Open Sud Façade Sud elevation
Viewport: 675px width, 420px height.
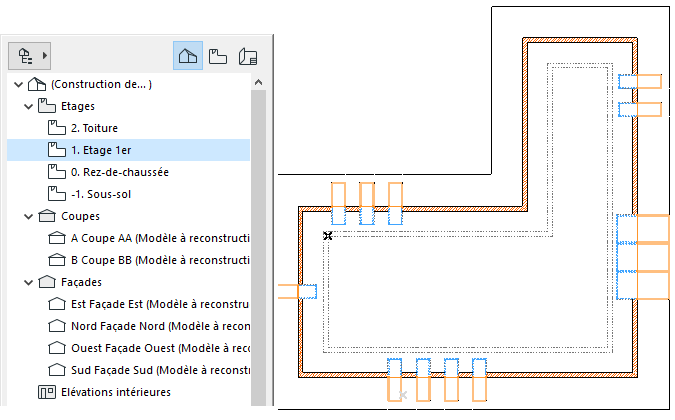(160, 370)
